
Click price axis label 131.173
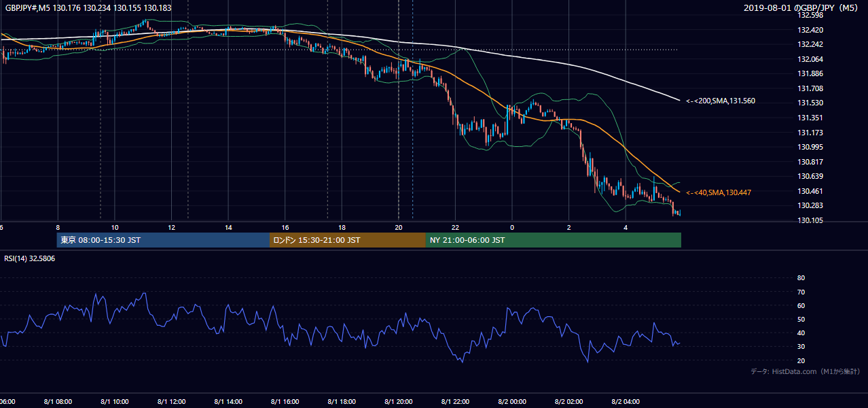(810, 133)
